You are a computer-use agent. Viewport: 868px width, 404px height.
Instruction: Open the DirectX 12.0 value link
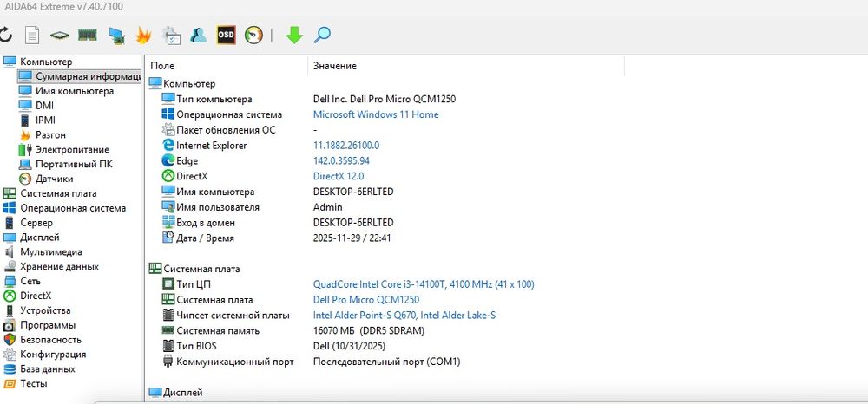(x=339, y=176)
